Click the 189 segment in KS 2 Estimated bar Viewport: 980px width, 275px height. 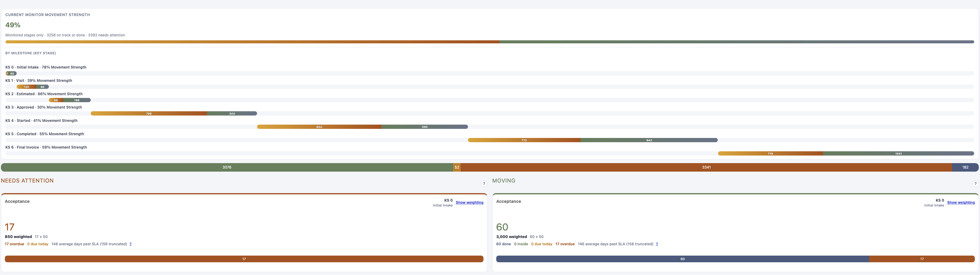tap(77, 100)
